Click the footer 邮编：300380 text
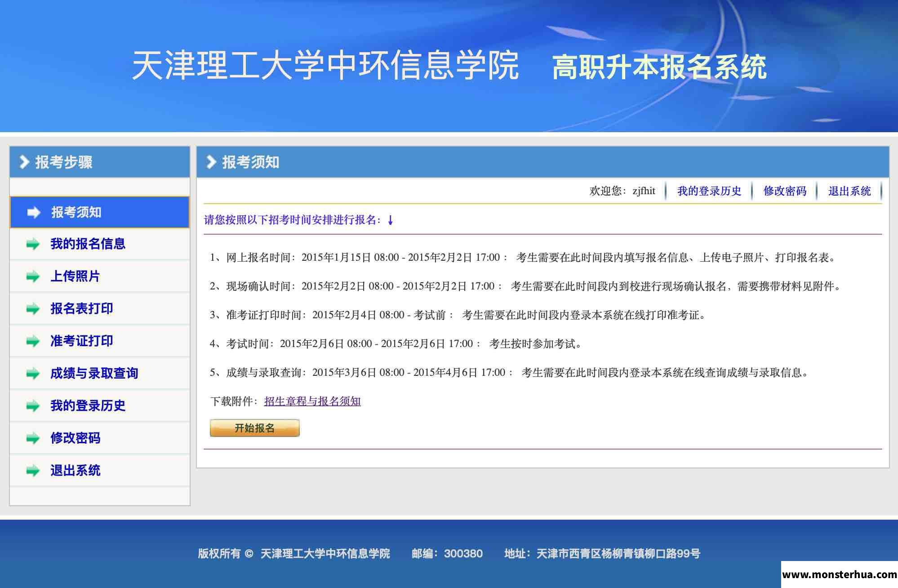This screenshot has height=588, width=898. pos(447,553)
